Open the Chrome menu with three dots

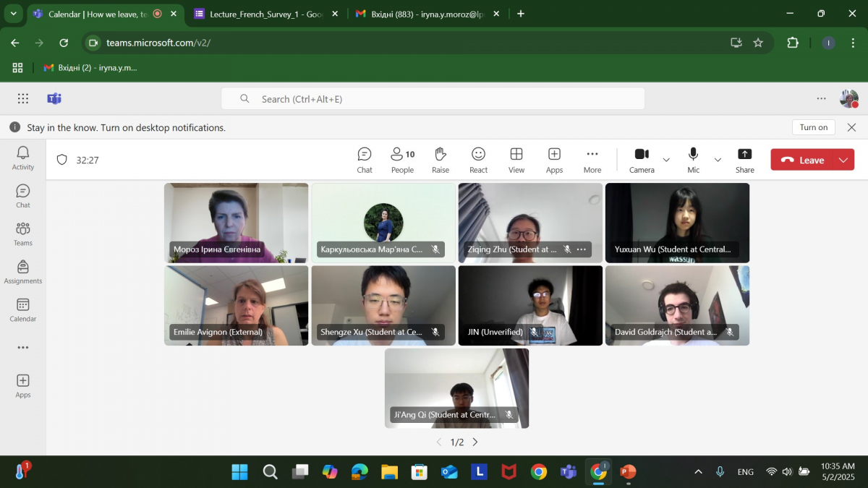tap(851, 43)
